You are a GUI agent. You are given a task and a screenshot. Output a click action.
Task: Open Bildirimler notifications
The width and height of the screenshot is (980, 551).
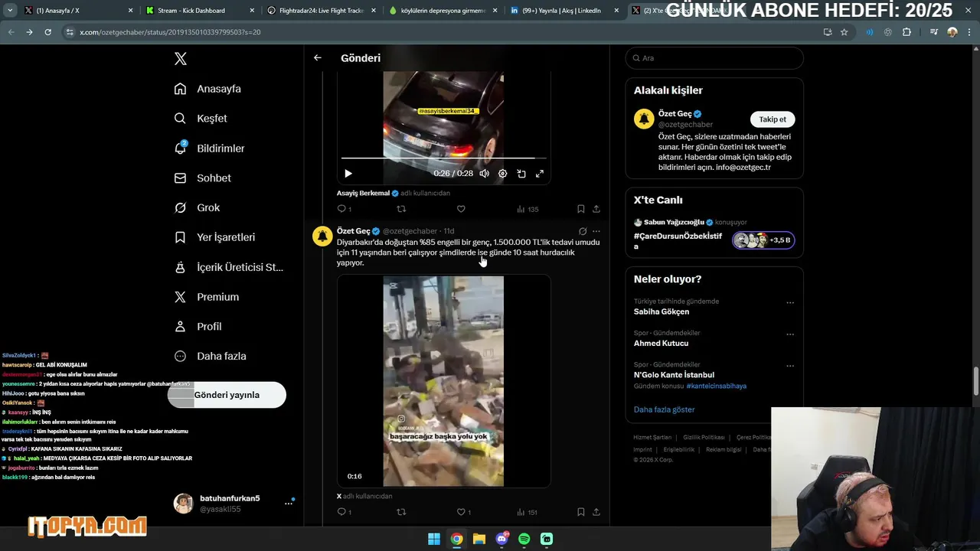(x=209, y=148)
